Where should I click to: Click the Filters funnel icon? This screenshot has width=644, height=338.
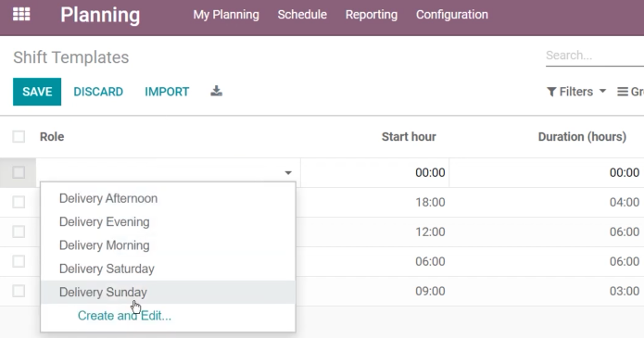tap(551, 92)
